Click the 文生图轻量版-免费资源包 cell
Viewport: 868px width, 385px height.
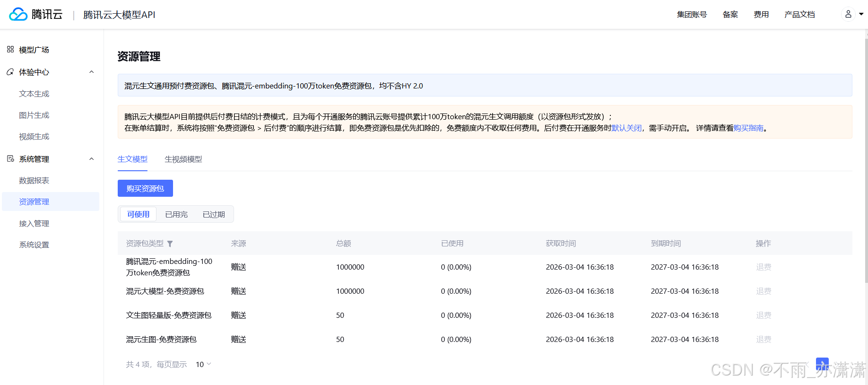click(x=169, y=315)
